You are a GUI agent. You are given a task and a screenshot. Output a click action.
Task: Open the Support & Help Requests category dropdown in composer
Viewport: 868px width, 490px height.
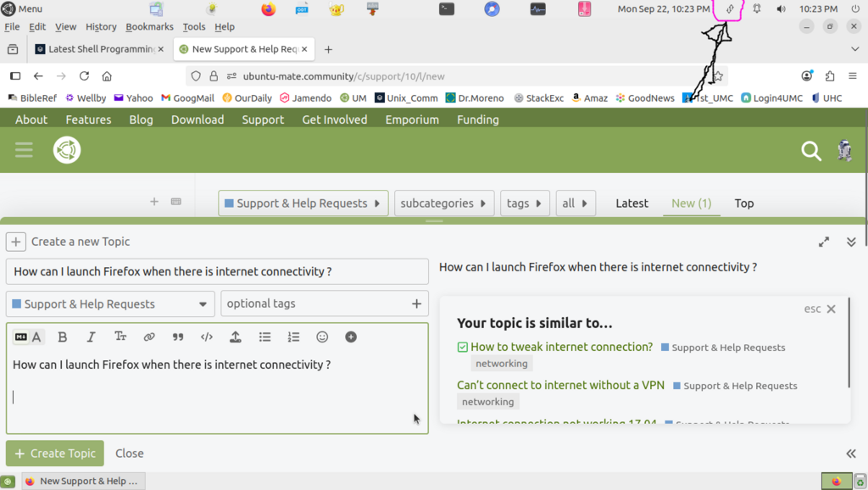click(x=110, y=303)
